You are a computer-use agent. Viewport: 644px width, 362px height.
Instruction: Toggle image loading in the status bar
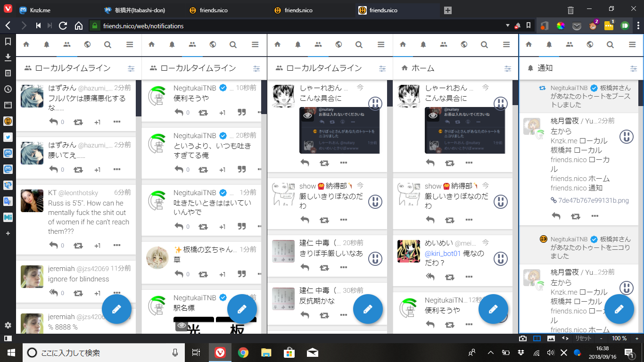point(551,338)
